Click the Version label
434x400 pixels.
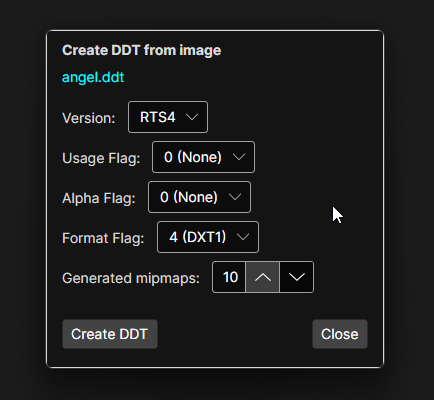click(89, 118)
